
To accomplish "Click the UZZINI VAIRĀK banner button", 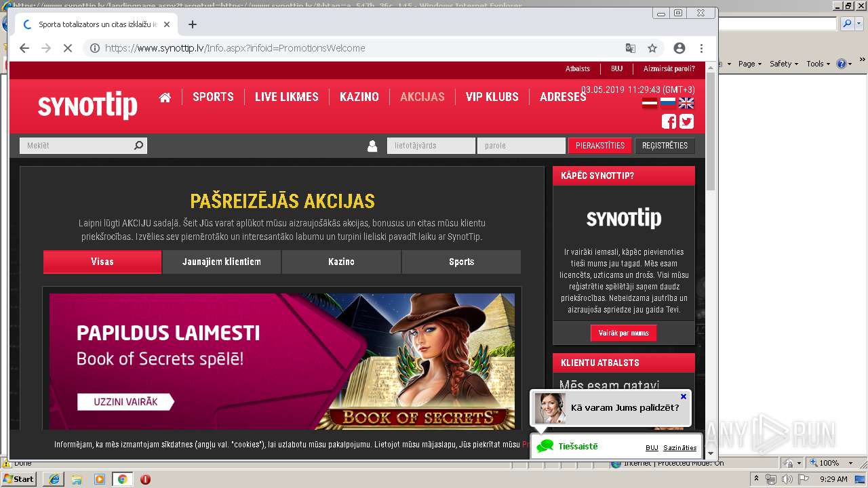I will pos(125,402).
